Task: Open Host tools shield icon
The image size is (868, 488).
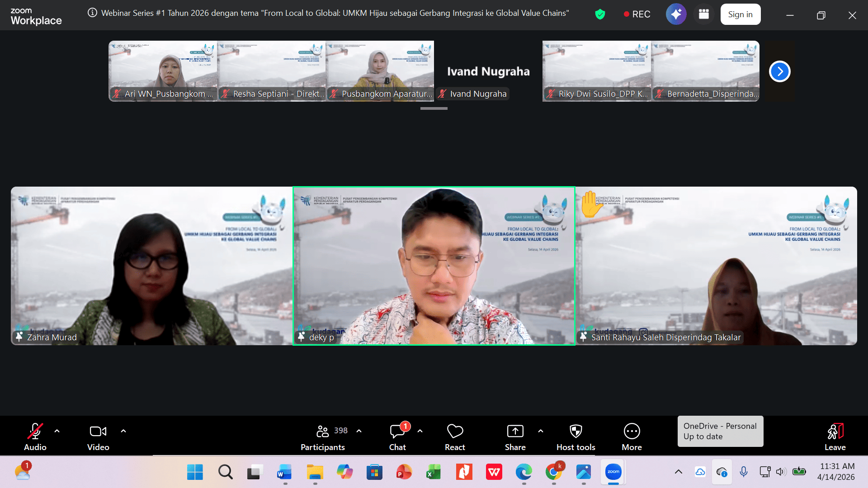Action: click(576, 436)
